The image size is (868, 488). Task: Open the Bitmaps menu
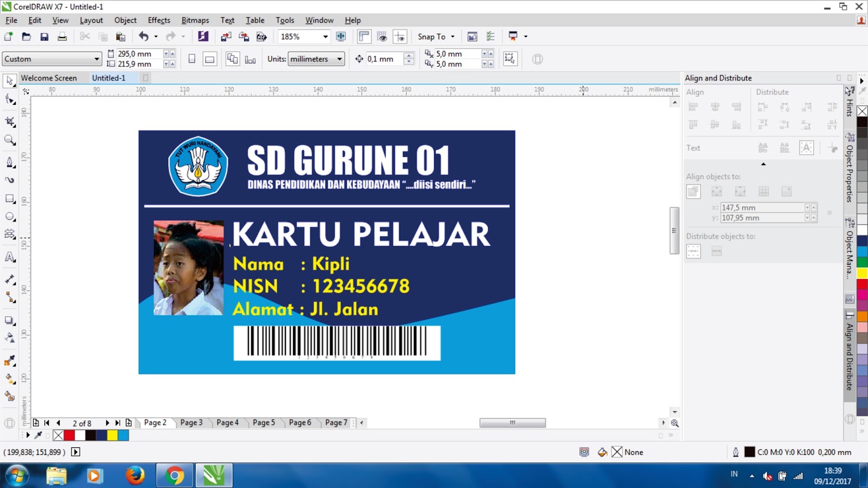195,20
